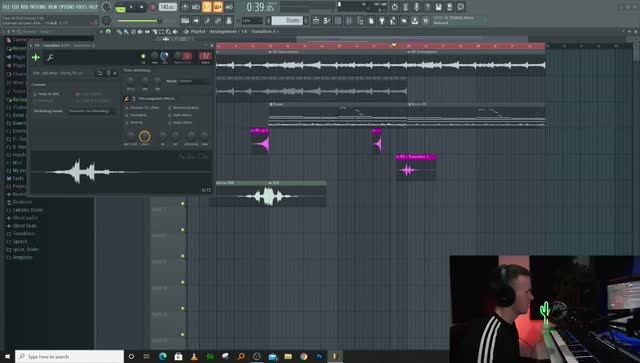Open the time stretching Mode dropdown
640x363 pixels.
pos(194,81)
